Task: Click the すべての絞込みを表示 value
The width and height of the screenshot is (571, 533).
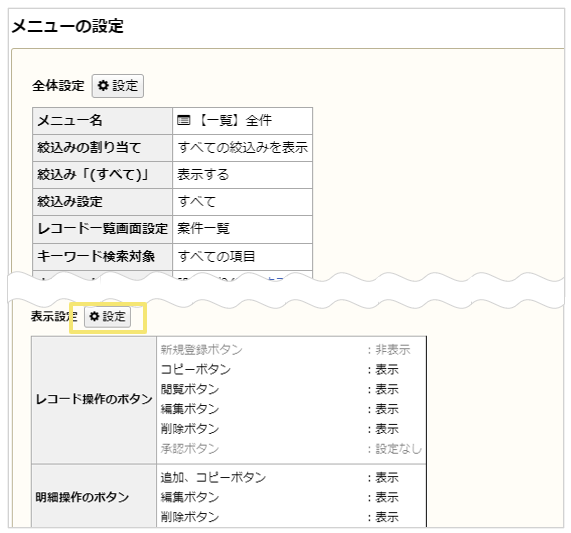Action: pyautogui.click(x=243, y=148)
